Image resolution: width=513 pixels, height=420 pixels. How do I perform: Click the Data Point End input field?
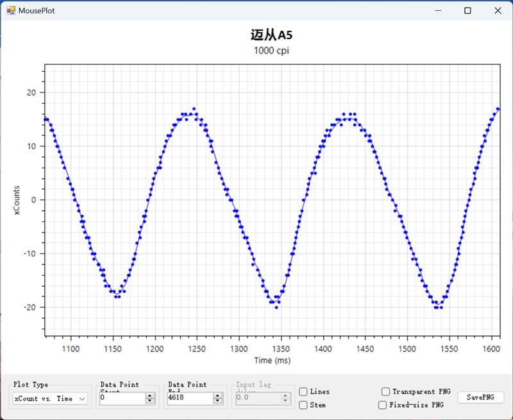189,398
